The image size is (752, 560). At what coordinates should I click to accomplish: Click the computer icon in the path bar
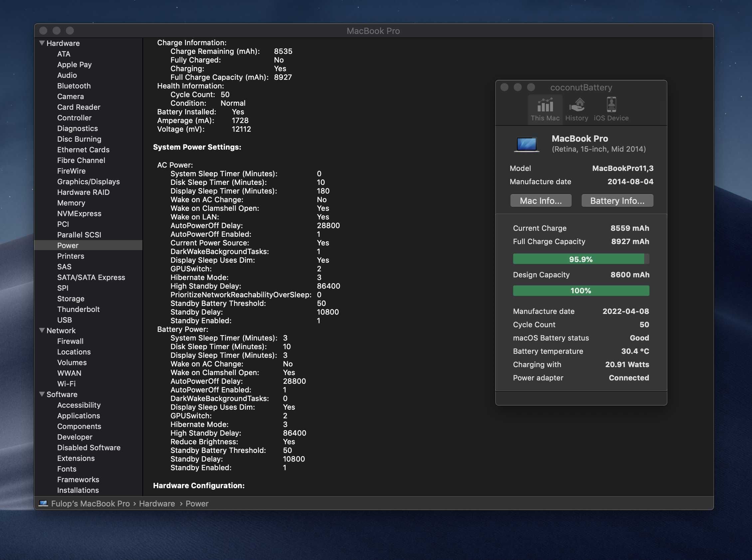(43, 503)
